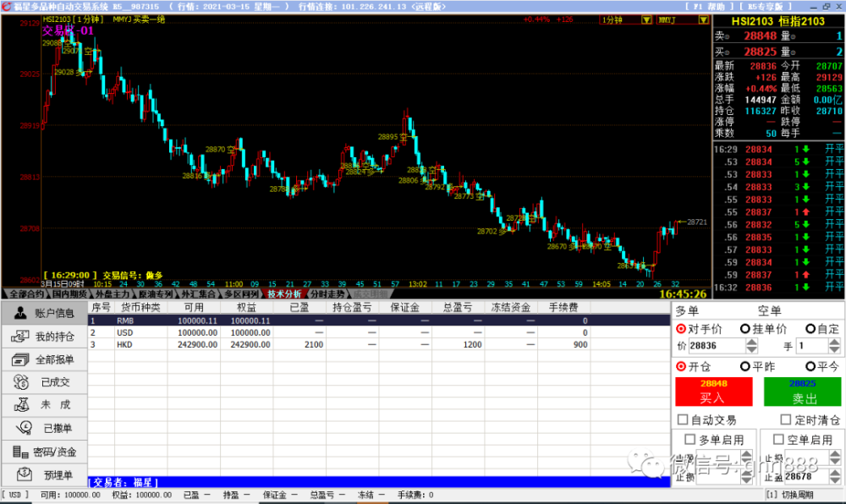
Task: Expand the MMYJ indicator dropdown
Action: (703, 20)
